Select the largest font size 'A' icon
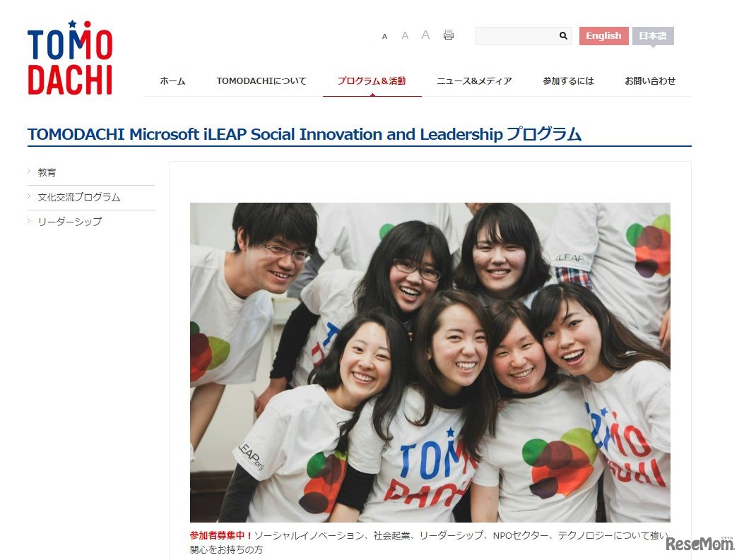The image size is (744, 560). [x=425, y=34]
